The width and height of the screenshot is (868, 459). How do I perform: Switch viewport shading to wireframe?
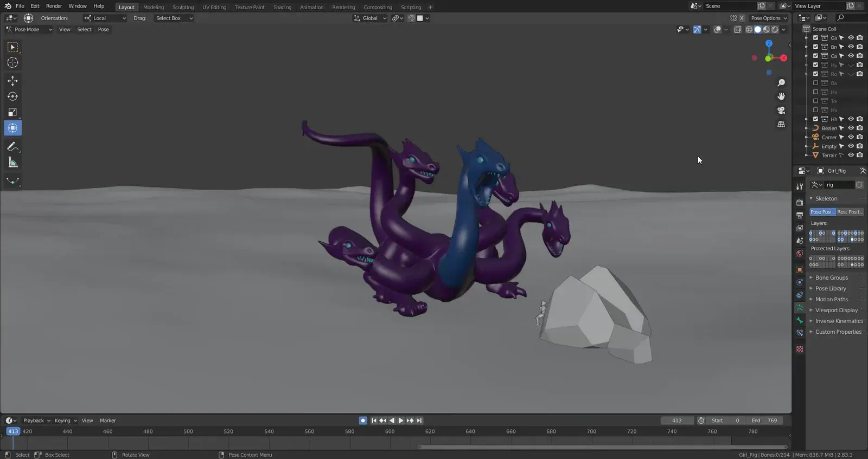coord(749,30)
